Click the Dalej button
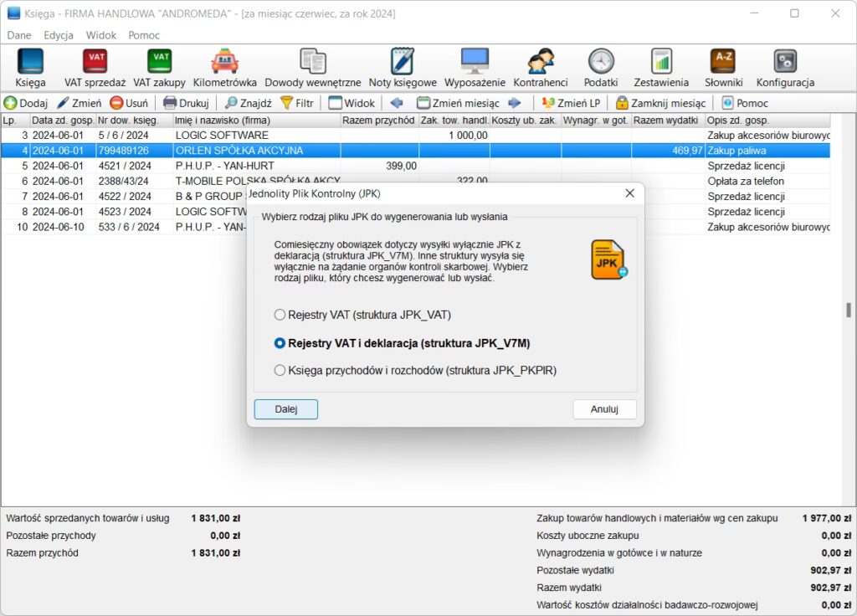857x616 pixels. point(285,409)
